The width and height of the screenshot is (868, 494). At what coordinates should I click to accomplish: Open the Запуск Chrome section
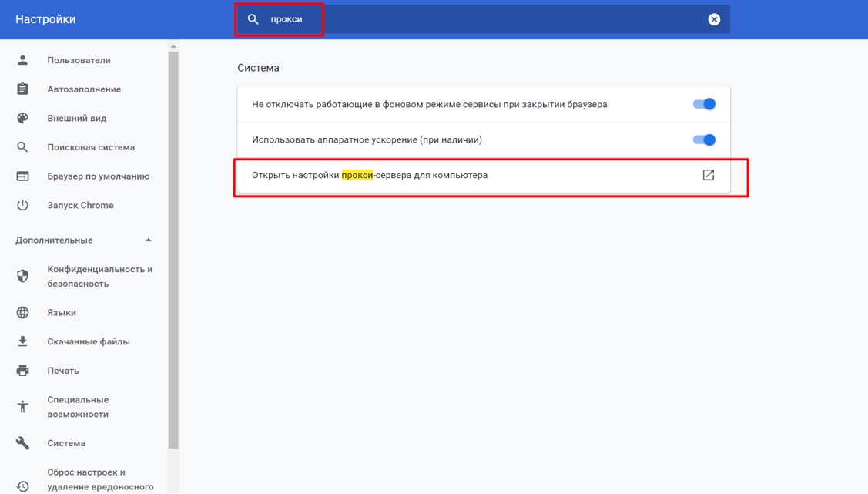pos(80,205)
